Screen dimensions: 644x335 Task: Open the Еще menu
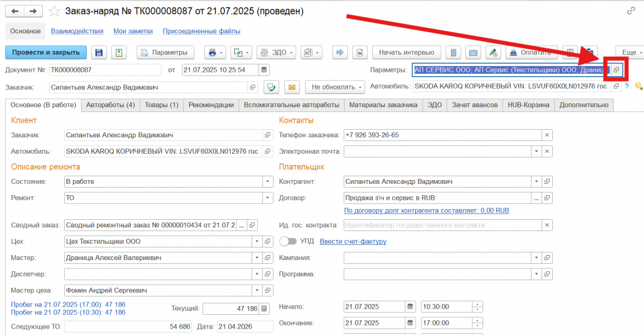click(629, 52)
